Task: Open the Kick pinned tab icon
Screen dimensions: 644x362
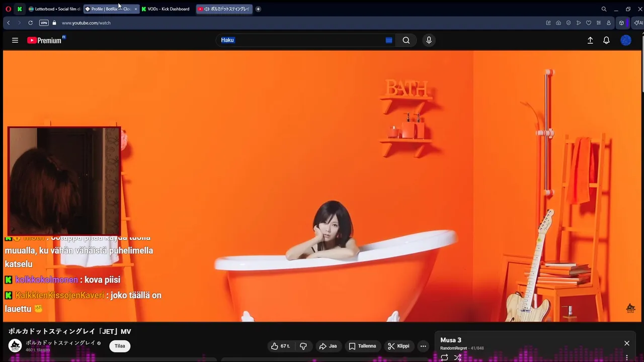Action: pyautogui.click(x=20, y=9)
